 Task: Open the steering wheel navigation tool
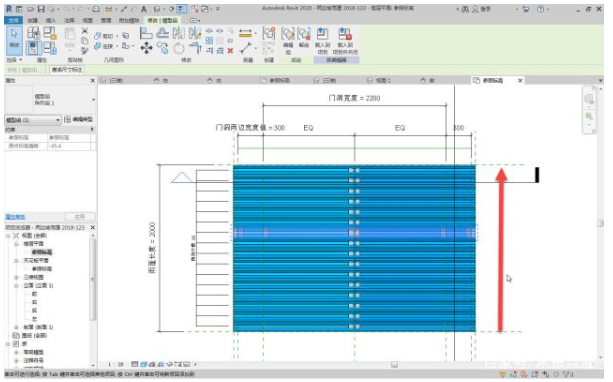pyautogui.click(x=589, y=99)
